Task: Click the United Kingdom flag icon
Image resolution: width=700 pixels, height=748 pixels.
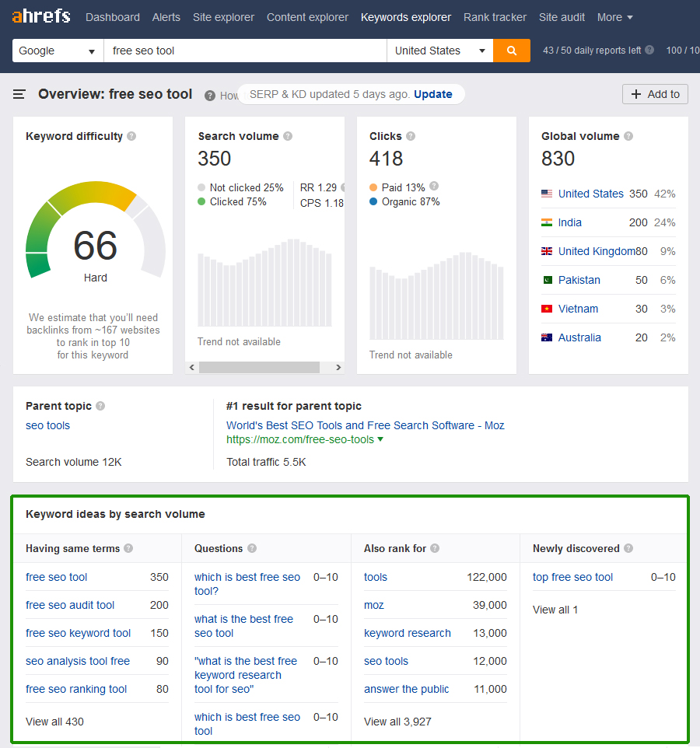Action: point(547,251)
